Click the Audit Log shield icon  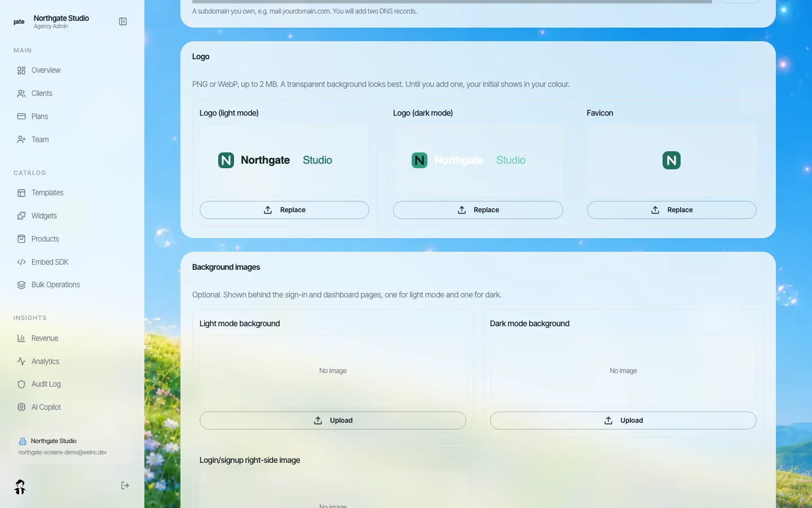point(21,384)
